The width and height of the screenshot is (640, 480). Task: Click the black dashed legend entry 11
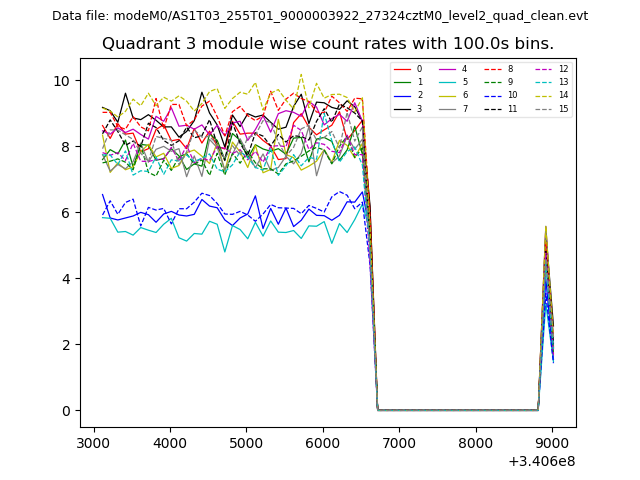(x=496, y=108)
